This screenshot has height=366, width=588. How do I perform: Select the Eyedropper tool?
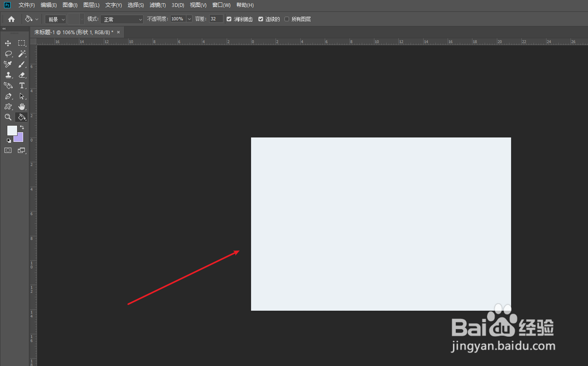tap(8, 64)
